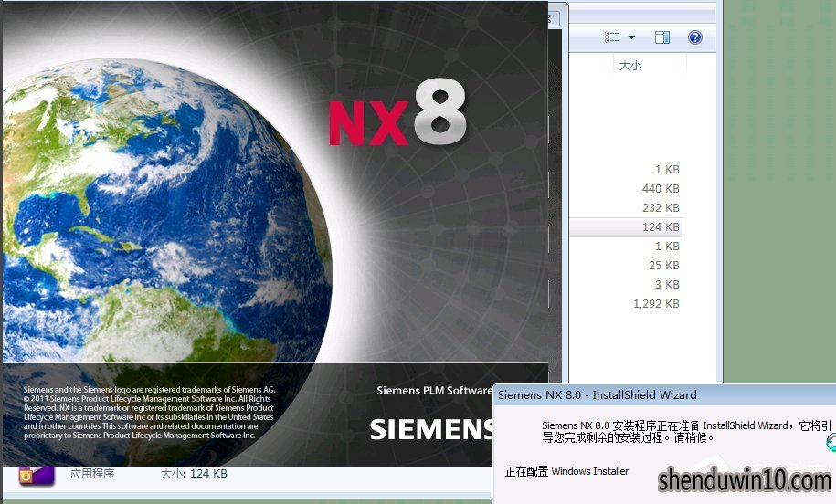Click the 应用程序 label in details pane
836x504 pixels.
point(92,474)
